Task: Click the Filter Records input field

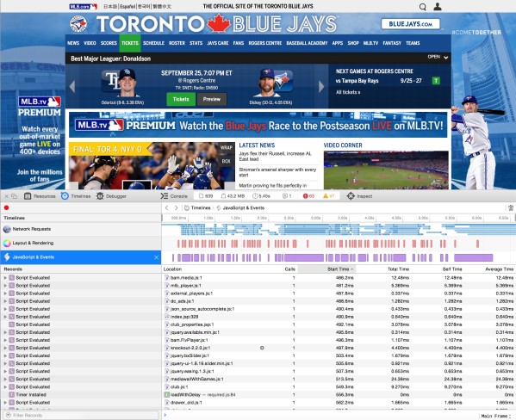Action: pyautogui.click(x=81, y=415)
